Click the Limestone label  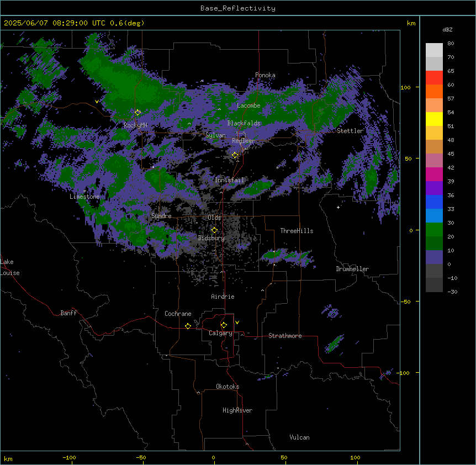pyautogui.click(x=84, y=197)
